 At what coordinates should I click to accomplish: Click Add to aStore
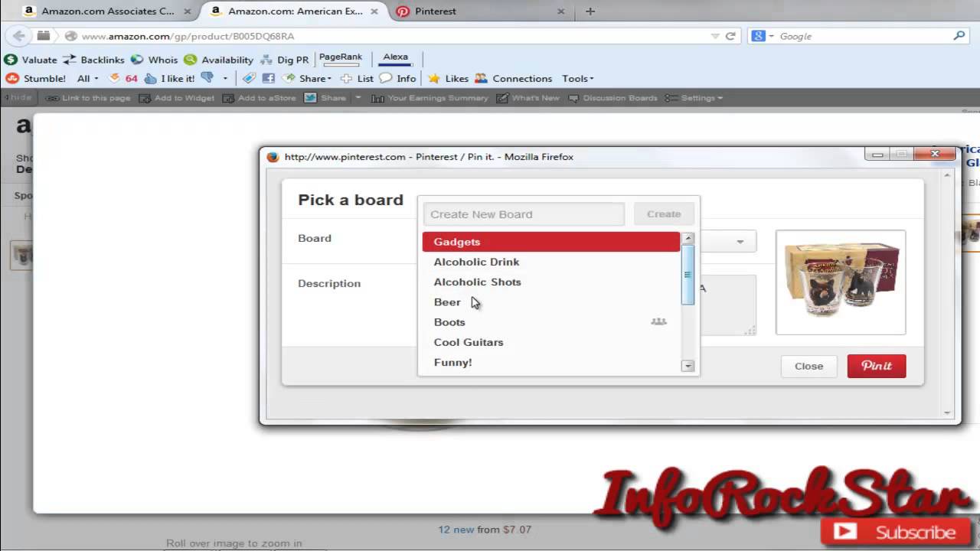[x=260, y=98]
